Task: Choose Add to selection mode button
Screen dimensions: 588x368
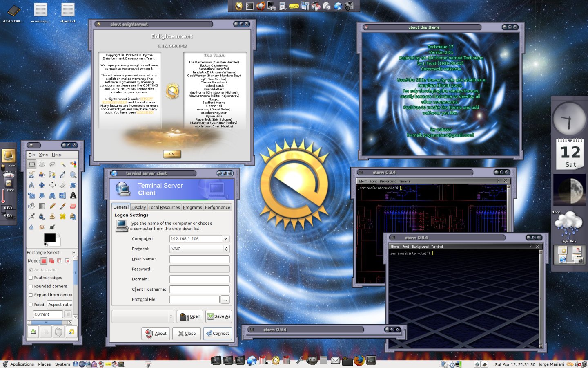Action: pos(52,260)
